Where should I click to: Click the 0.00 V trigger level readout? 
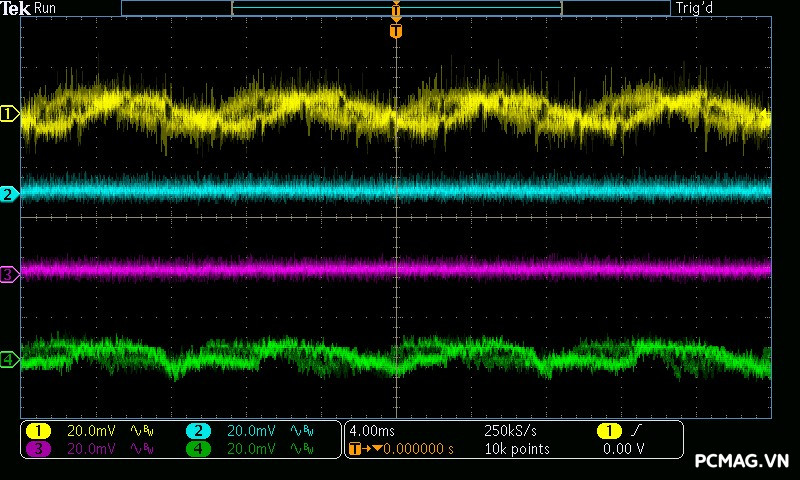623,450
